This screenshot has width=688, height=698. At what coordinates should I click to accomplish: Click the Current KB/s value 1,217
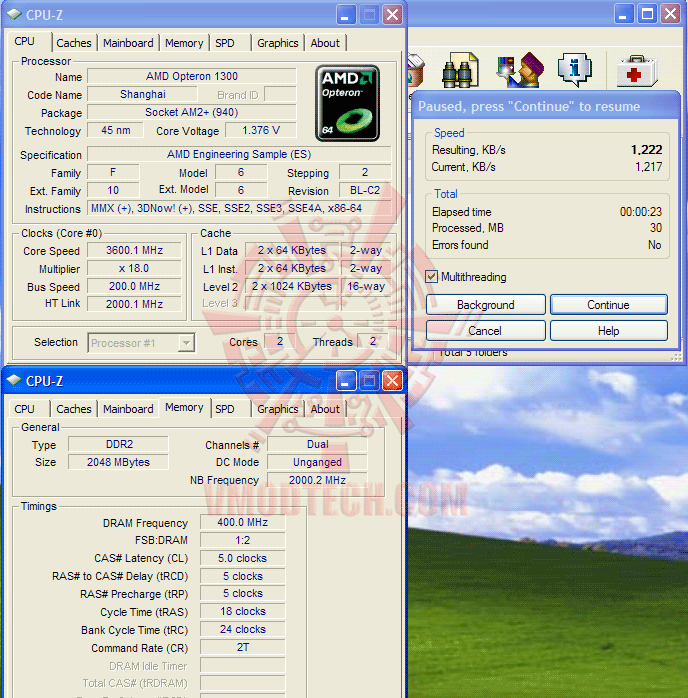coord(648,167)
